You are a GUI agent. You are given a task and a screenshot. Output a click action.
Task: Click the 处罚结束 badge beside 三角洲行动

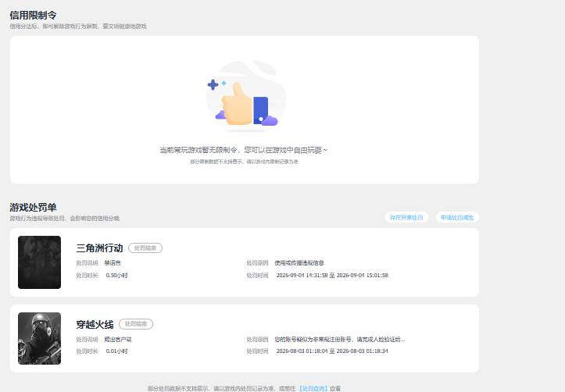click(145, 248)
